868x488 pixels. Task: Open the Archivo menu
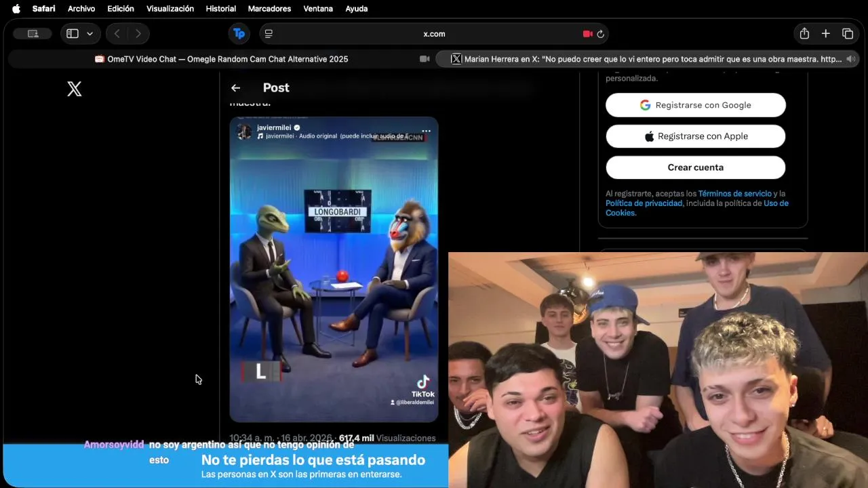pyautogui.click(x=81, y=9)
